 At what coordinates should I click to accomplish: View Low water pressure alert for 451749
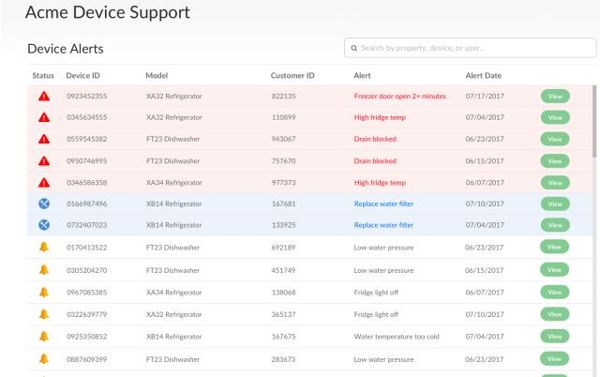click(554, 270)
